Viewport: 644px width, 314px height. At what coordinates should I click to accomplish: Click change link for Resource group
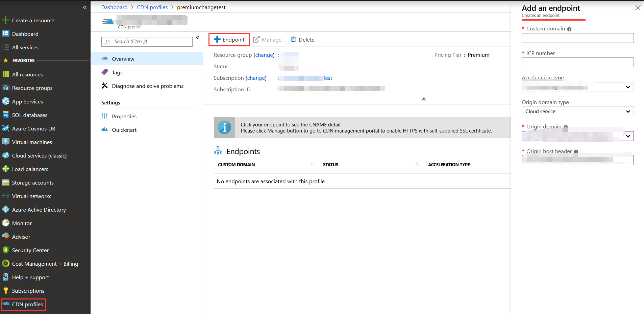pos(264,55)
